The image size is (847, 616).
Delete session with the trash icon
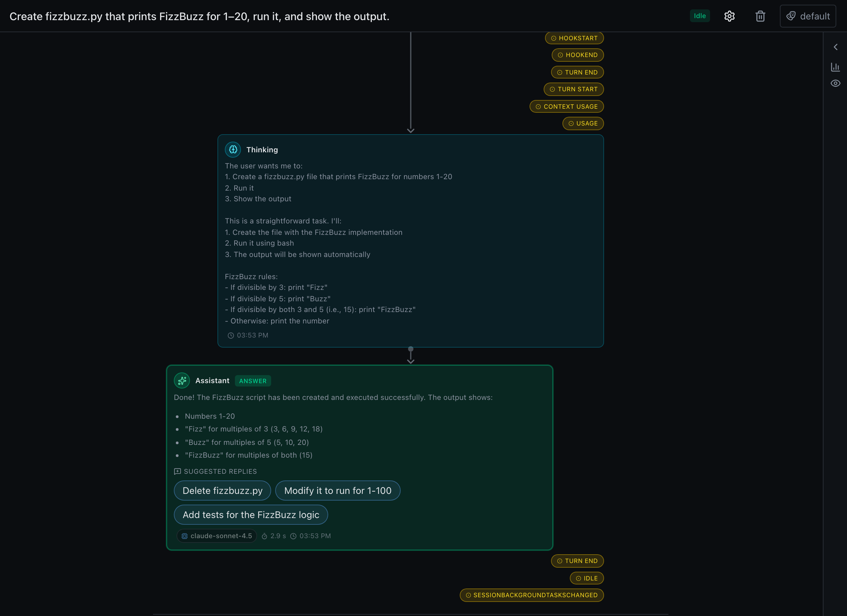pos(760,16)
